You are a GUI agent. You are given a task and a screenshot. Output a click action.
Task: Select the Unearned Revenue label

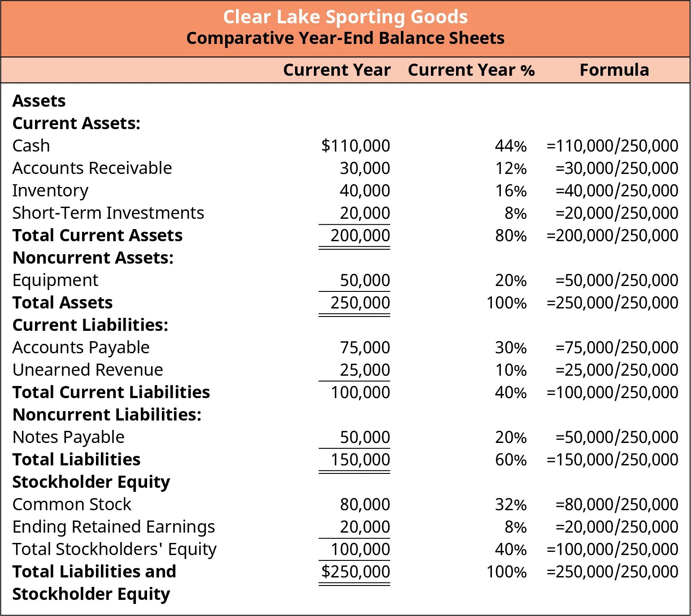coord(87,370)
